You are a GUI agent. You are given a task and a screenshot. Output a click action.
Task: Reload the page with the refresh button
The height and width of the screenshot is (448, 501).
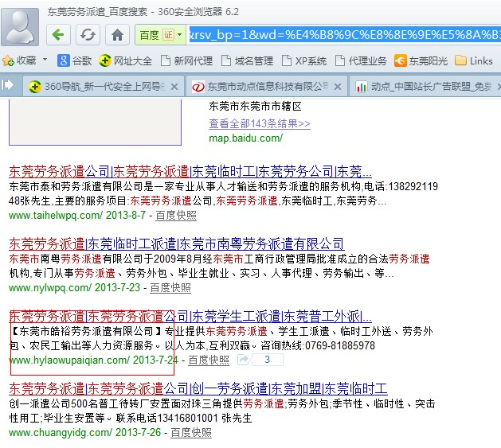pyautogui.click(x=88, y=34)
